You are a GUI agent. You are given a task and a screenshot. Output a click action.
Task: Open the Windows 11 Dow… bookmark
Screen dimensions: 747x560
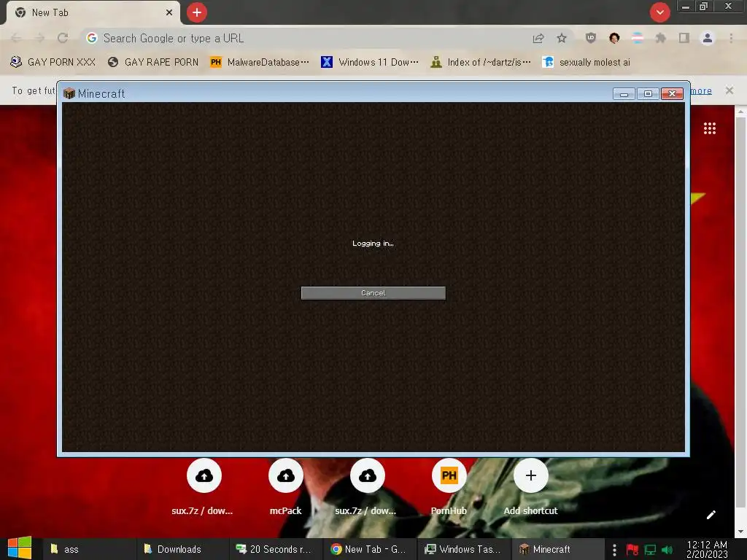(370, 63)
